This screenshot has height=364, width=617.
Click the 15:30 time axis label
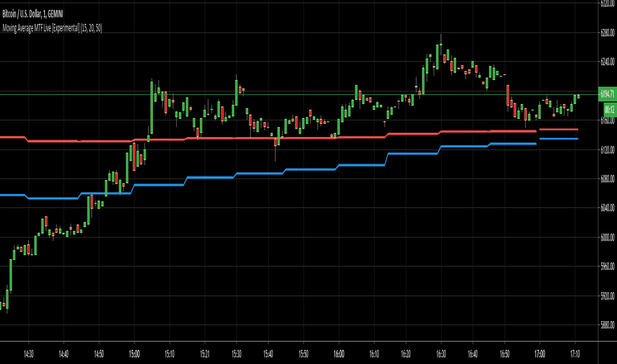click(236, 354)
